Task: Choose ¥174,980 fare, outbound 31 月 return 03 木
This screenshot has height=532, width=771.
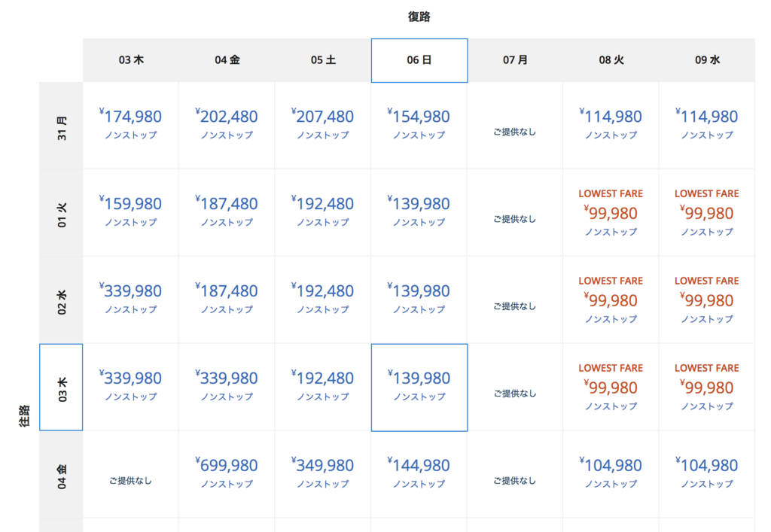Action: (x=131, y=126)
